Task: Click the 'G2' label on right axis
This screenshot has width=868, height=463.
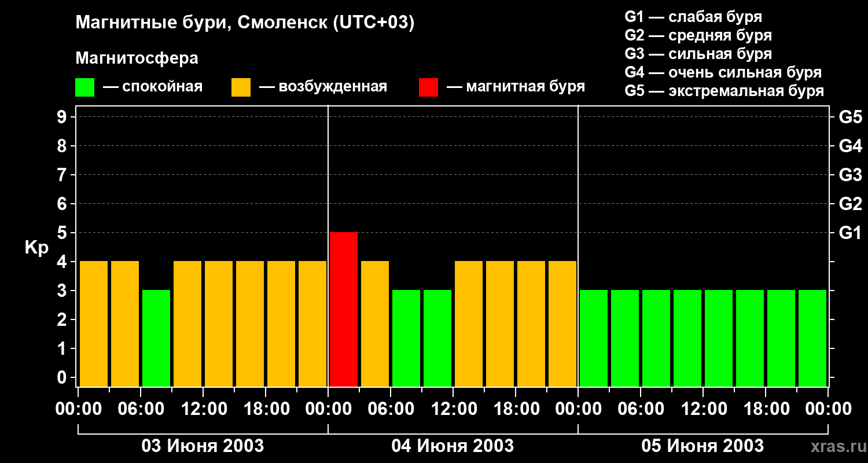Action: coord(850,204)
